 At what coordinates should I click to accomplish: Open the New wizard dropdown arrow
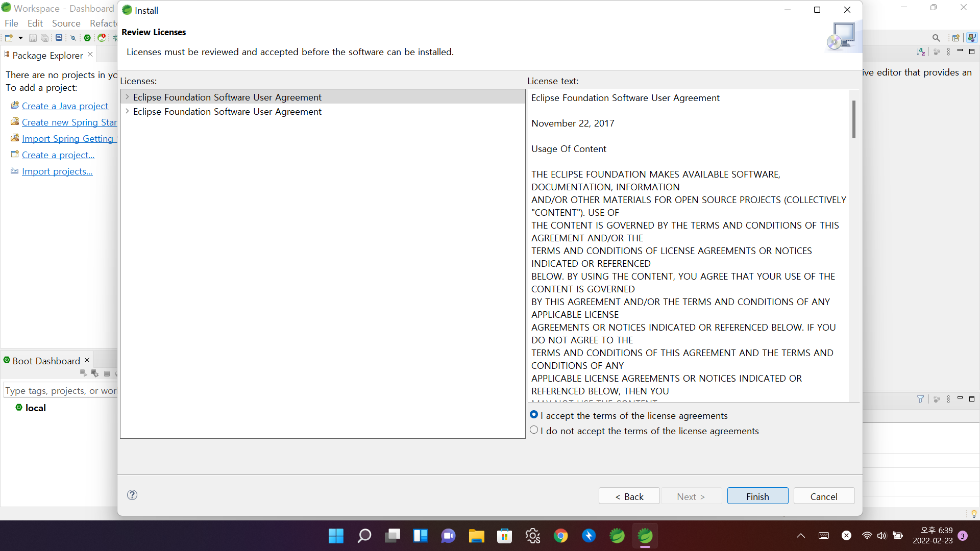coord(20,38)
